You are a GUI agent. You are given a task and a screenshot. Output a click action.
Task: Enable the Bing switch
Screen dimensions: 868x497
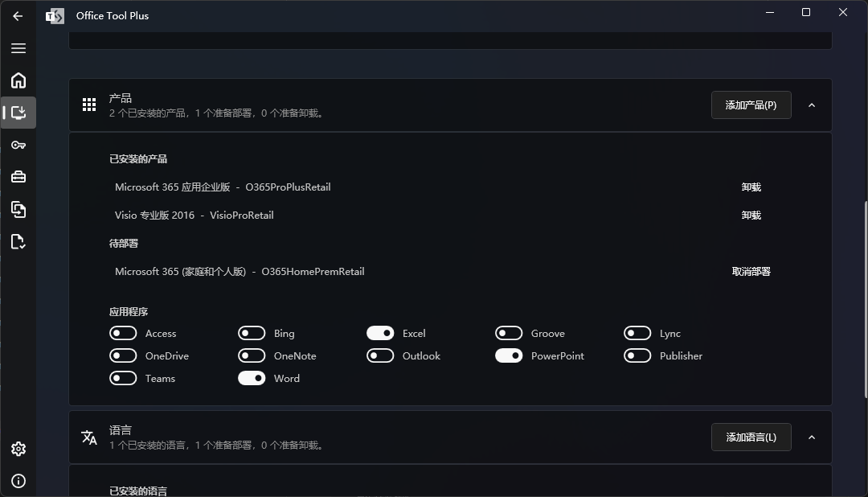click(x=252, y=333)
